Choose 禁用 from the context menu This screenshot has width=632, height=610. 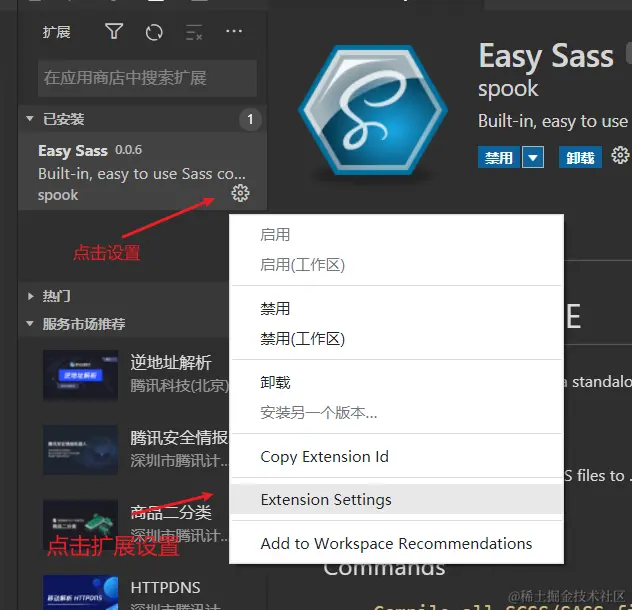tap(397, 309)
